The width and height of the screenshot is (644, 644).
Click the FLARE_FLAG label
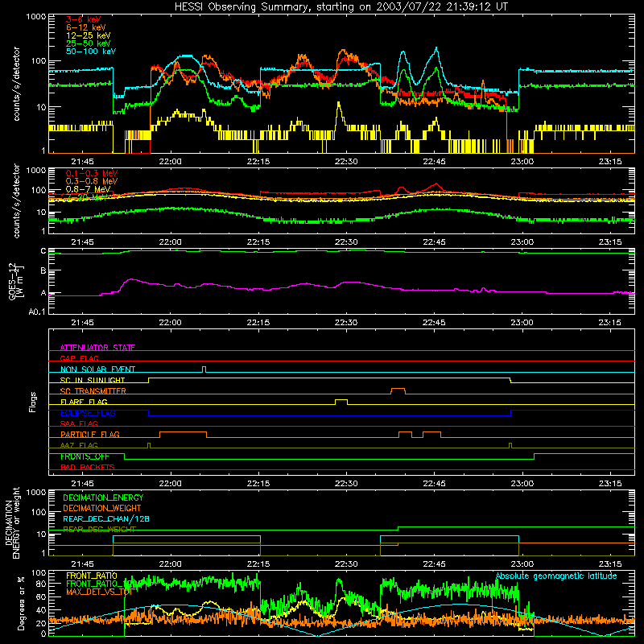[84, 402]
